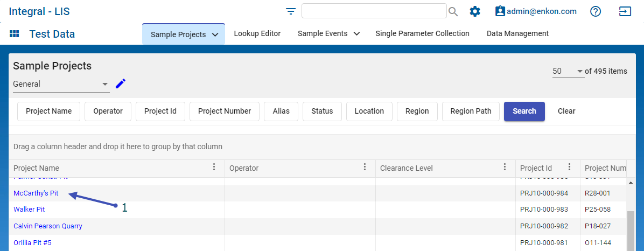This screenshot has height=251, width=644.
Task: Click the filter lines icon beside search box
Action: (291, 11)
